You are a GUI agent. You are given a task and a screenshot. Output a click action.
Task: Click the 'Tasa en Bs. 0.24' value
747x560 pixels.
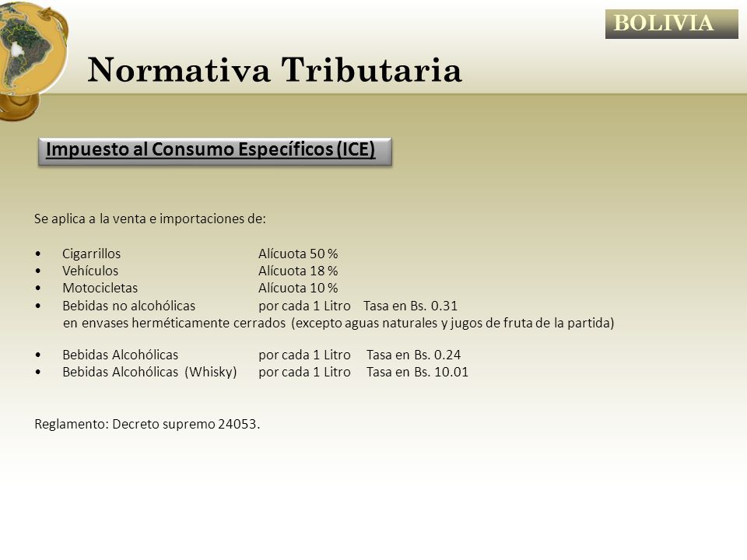point(413,355)
